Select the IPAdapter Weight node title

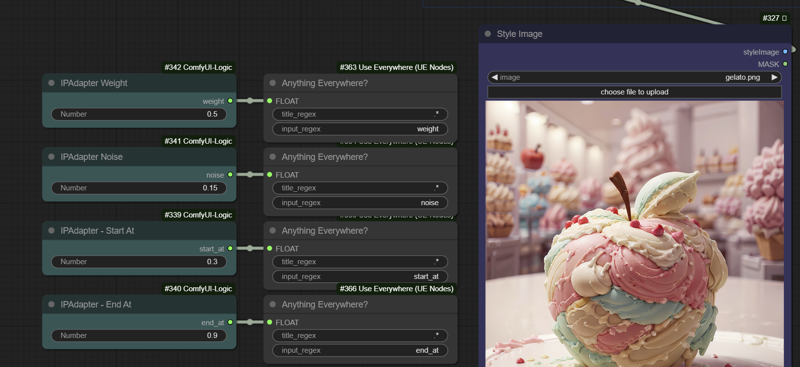[x=94, y=83]
